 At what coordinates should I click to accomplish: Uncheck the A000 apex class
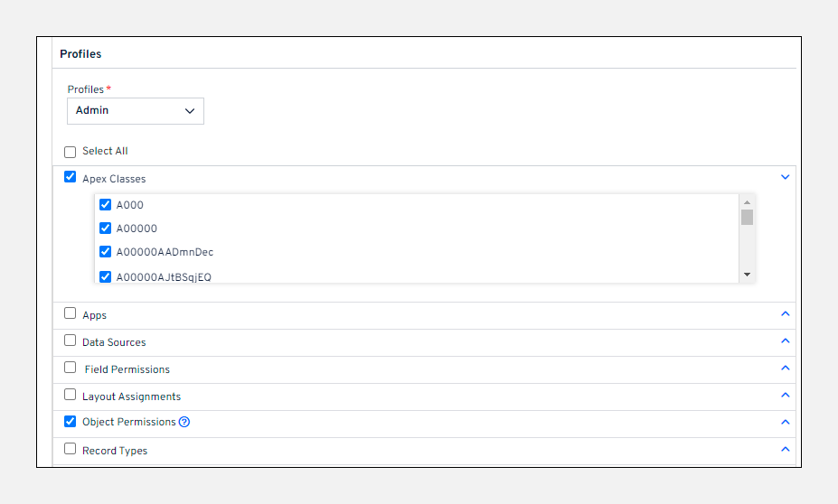pos(105,204)
